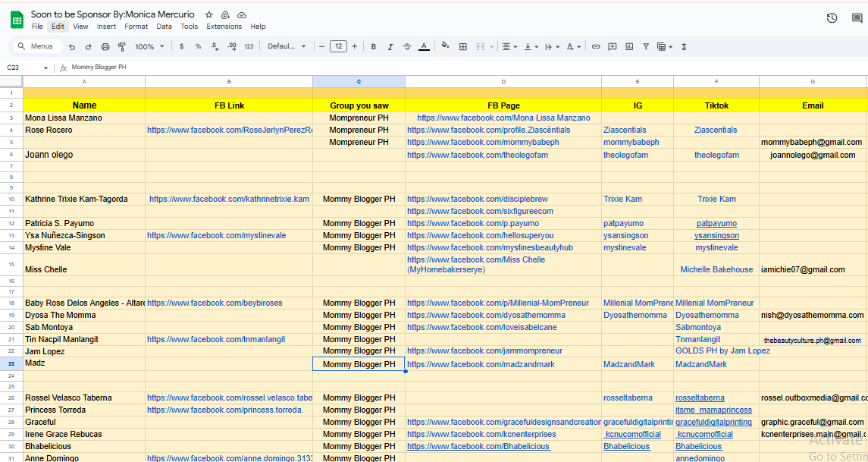Select the iamichie07@gmail.com email cell

[813, 265]
